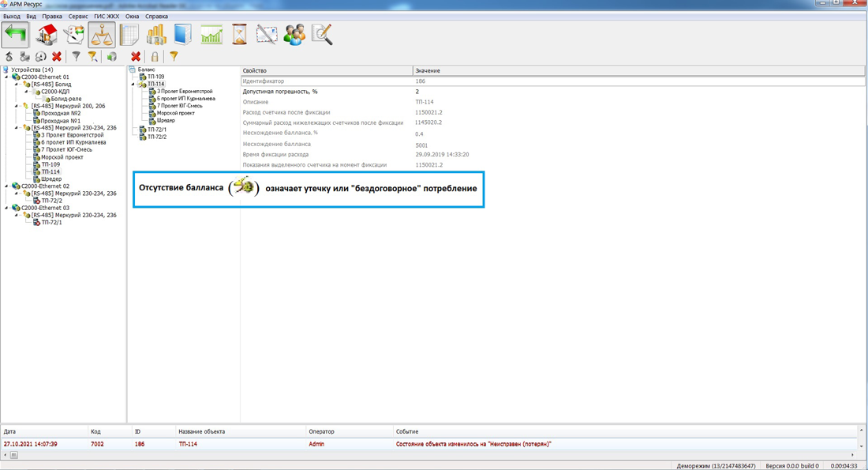Viewport: 868px width, 470px height.
Task: Click the padlock icon in balance toolbar
Action: (155, 57)
